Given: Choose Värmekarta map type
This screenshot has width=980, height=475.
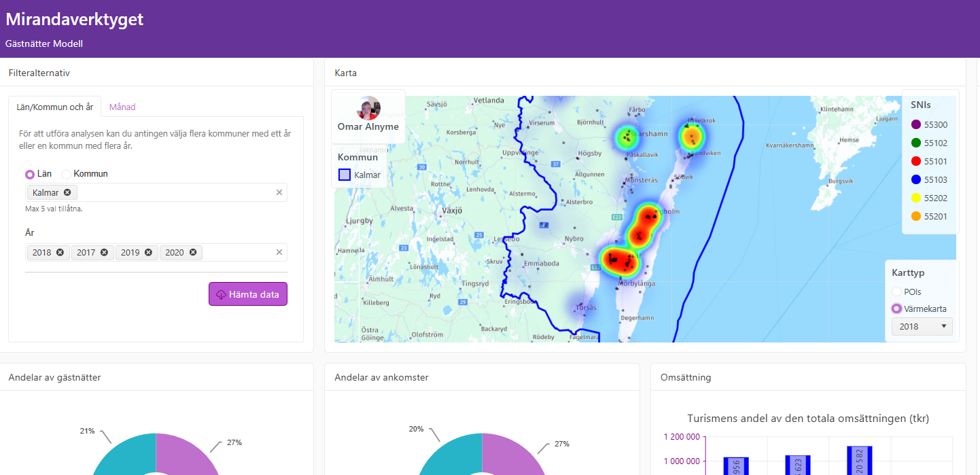Looking at the screenshot, I should coord(897,309).
